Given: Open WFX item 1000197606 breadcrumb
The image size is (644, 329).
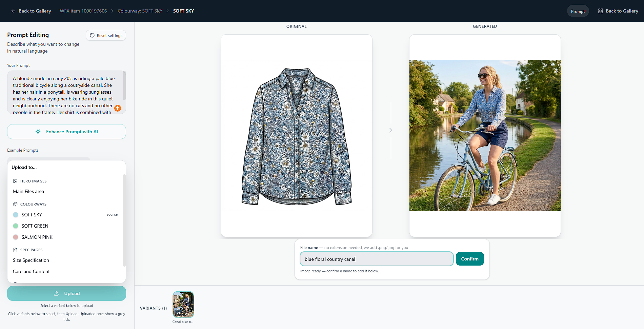Looking at the screenshot, I should (x=83, y=11).
